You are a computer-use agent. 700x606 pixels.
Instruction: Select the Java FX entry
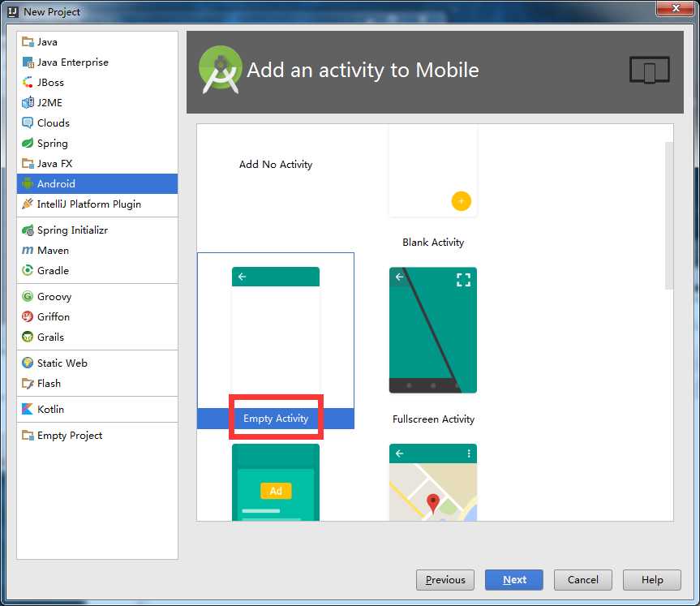tap(97, 163)
